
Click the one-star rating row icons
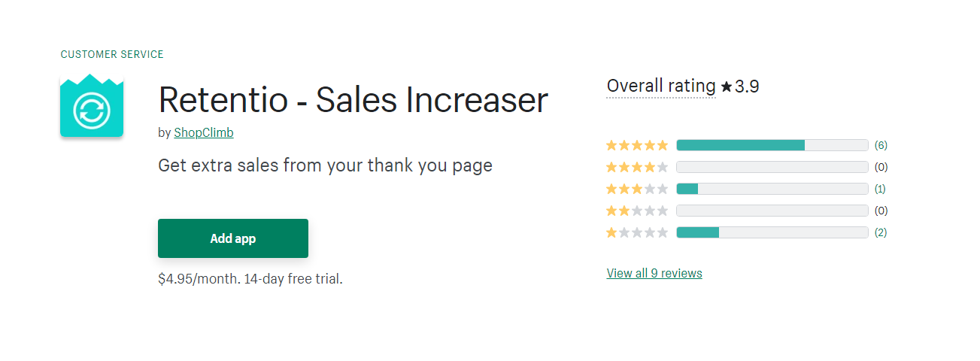point(637,232)
